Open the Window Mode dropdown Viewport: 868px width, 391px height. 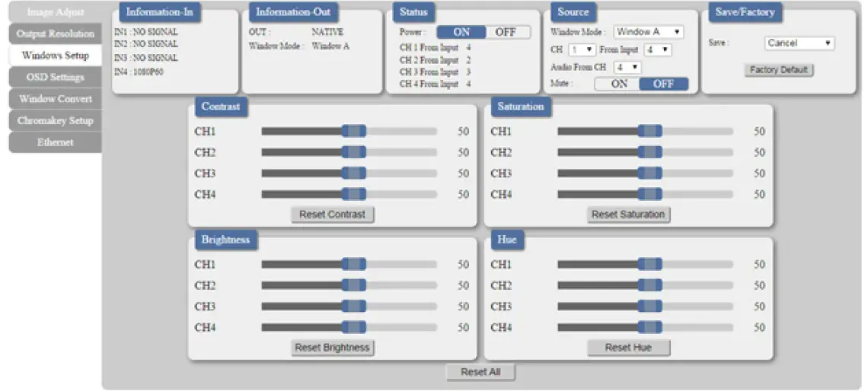[648, 32]
